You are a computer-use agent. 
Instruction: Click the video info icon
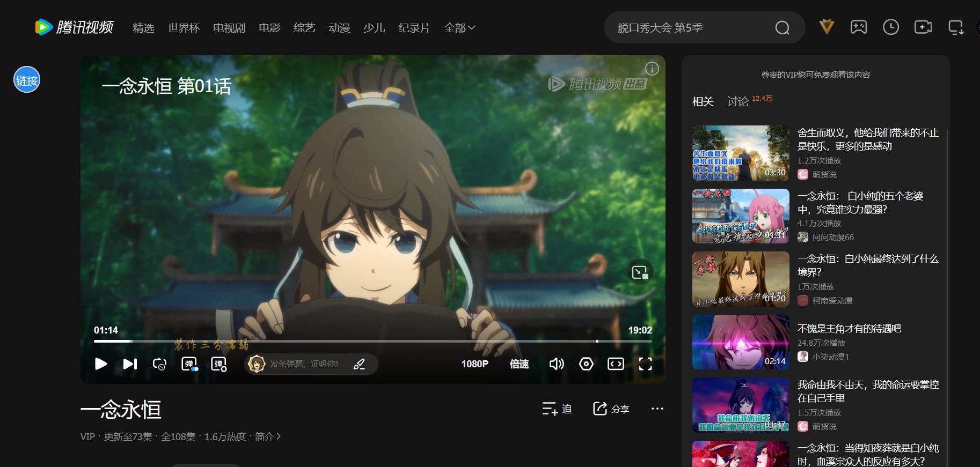coord(652,69)
